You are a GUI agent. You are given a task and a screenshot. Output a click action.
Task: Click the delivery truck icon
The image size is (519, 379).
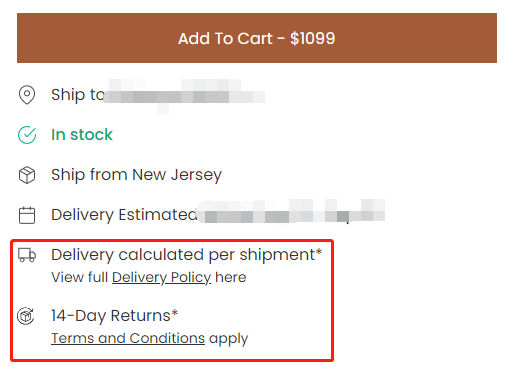tap(27, 255)
